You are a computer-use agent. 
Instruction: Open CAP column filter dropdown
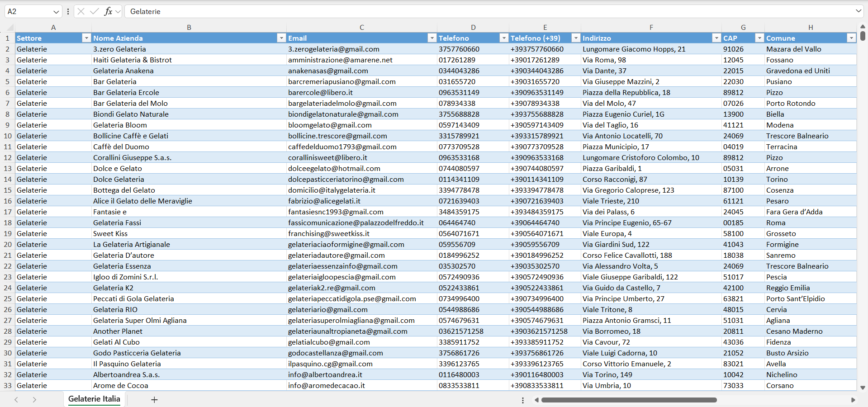[760, 38]
